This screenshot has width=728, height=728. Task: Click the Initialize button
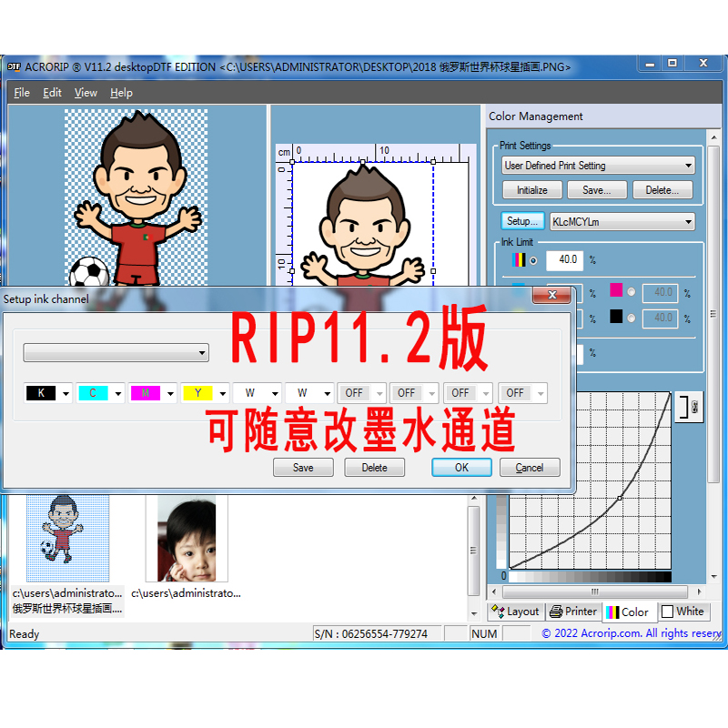[x=532, y=190]
